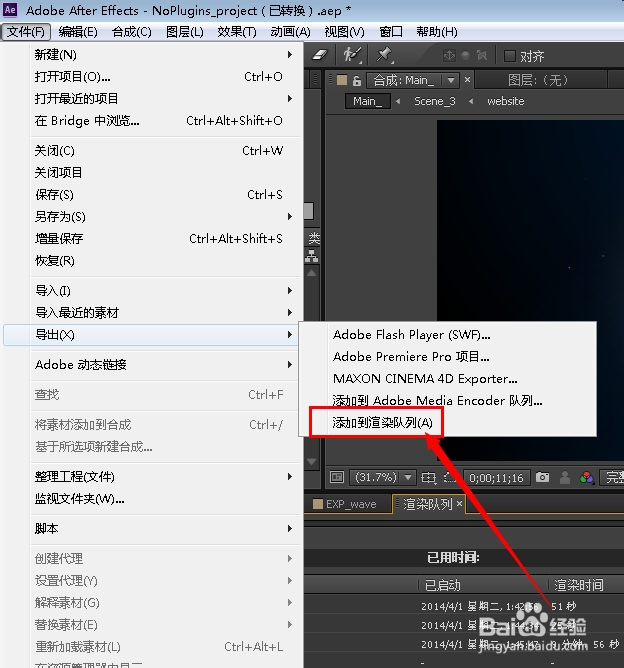Image resolution: width=624 pixels, height=668 pixels.
Task: Open the 窗口 menu
Action: point(391,32)
